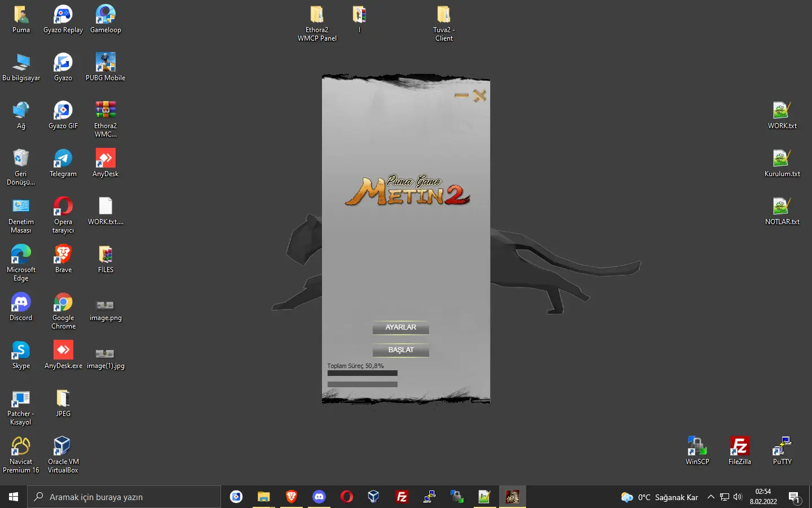Select the Ethora2 WMC archive icon

pyautogui.click(x=105, y=120)
